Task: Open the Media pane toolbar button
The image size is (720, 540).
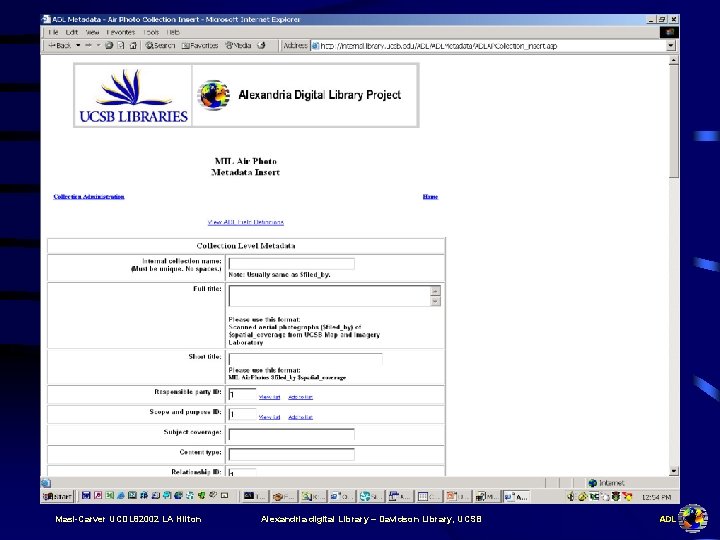Action: tap(238, 45)
